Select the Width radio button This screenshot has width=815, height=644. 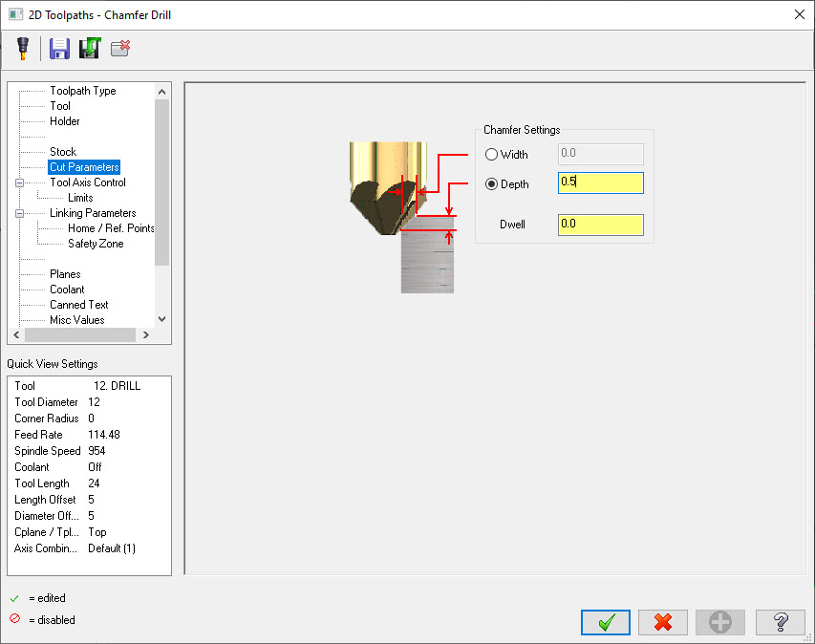coord(492,155)
